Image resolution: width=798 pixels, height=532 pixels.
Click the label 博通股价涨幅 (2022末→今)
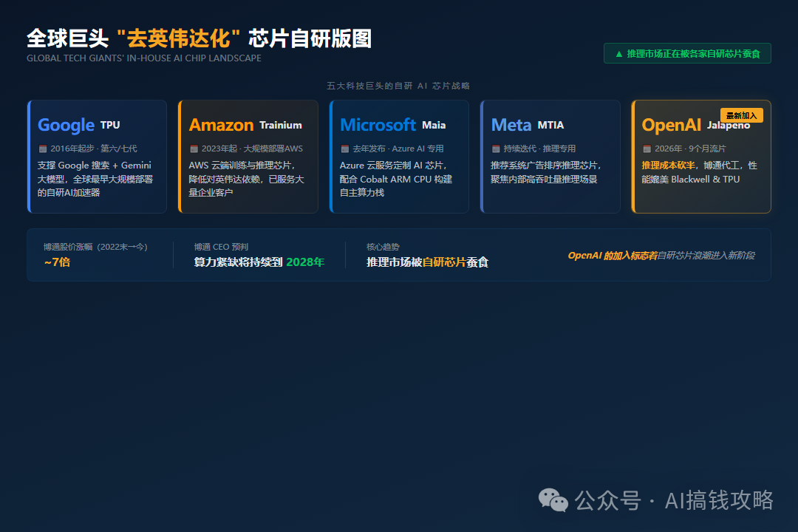coord(95,247)
